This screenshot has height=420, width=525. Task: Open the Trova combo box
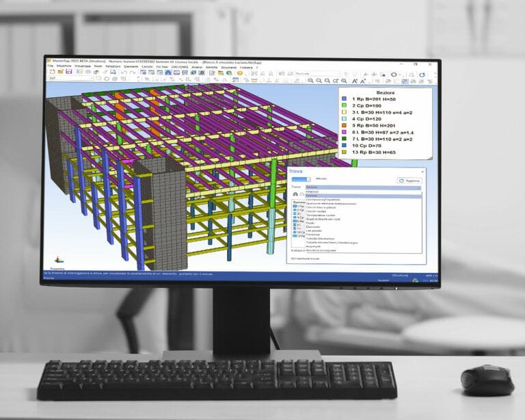[362, 187]
